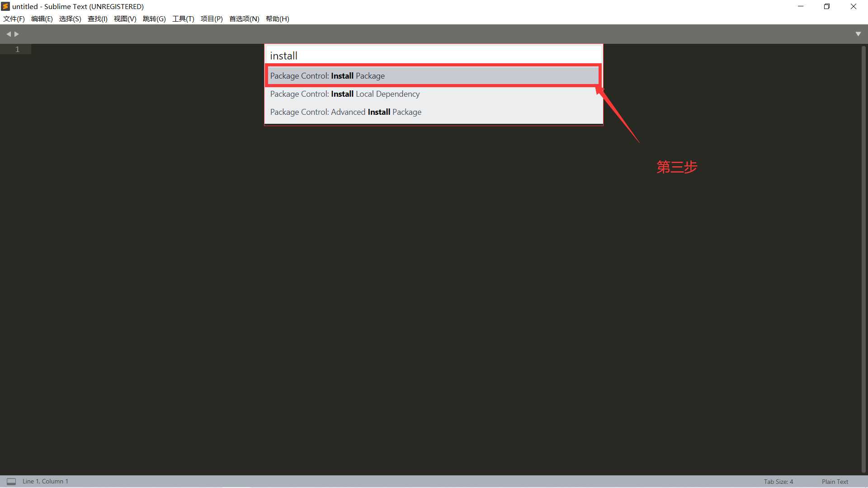Click the next tab right arrow
This screenshot has height=488, width=868.
pos(17,34)
